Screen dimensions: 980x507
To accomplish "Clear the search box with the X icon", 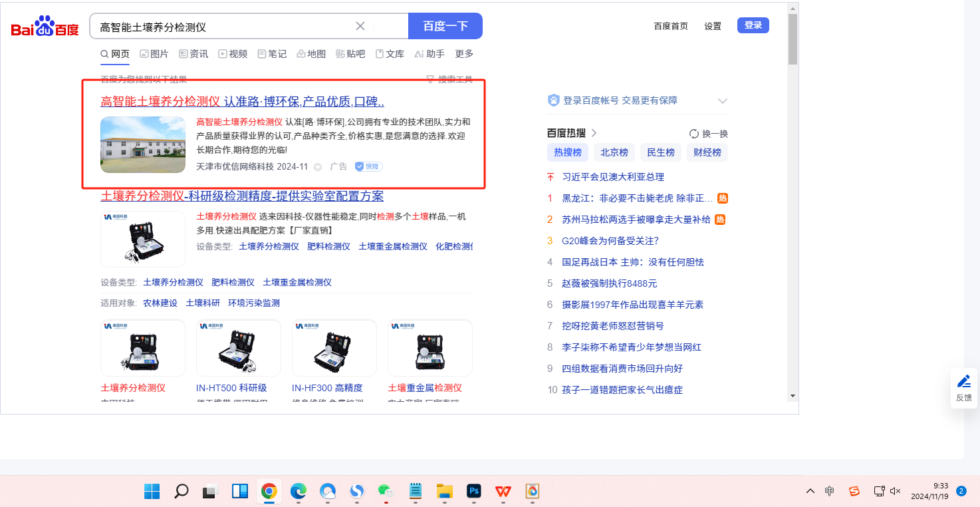I will 360,26.
